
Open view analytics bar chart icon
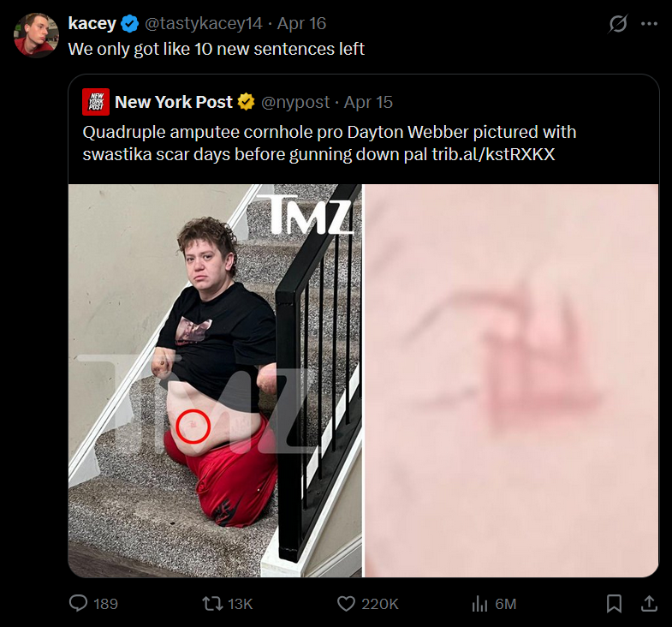(479, 604)
